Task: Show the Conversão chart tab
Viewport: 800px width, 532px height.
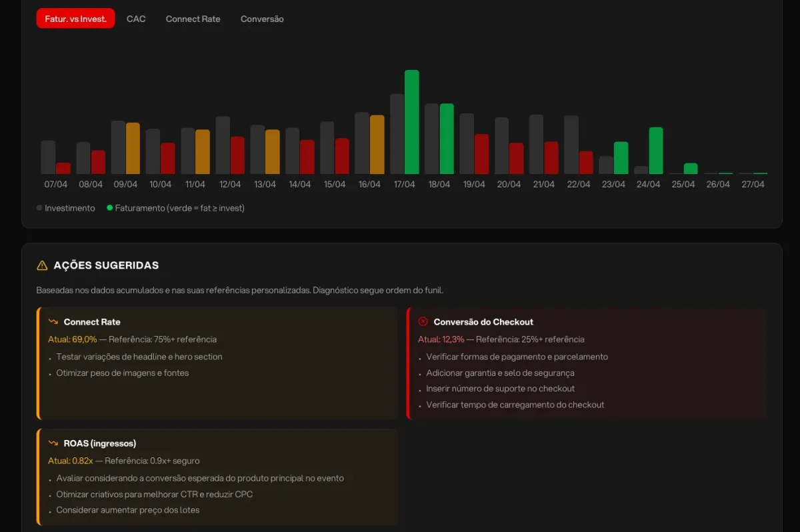Action: 262,19
